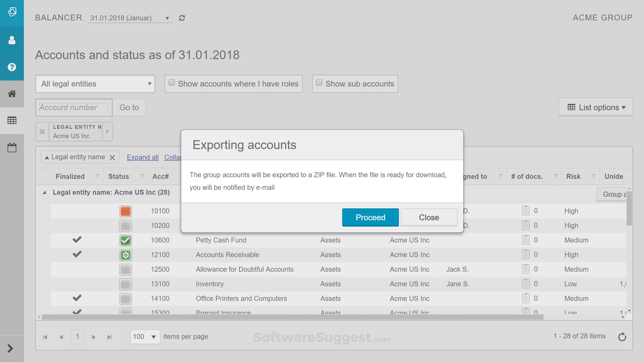The image size is (644, 362).
Task: Collapse the 'Acme US Inc (28)' group
Action: click(45, 192)
